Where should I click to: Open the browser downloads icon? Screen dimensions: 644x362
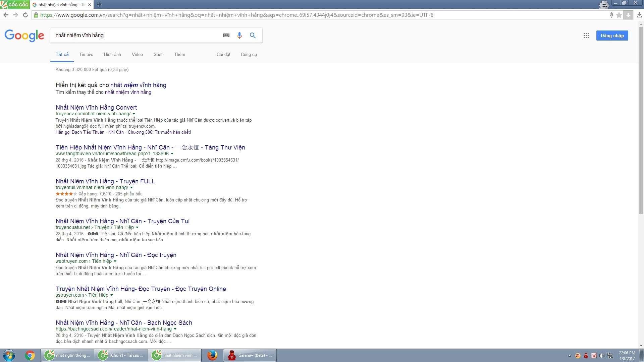click(639, 15)
